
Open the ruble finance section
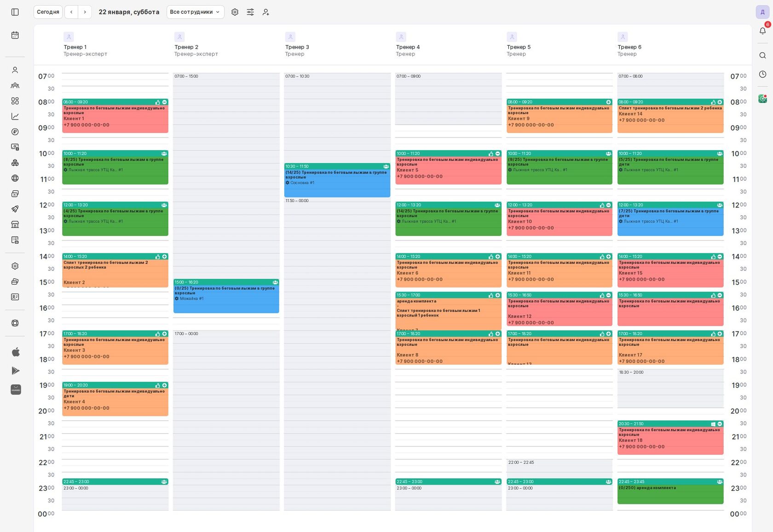15,132
